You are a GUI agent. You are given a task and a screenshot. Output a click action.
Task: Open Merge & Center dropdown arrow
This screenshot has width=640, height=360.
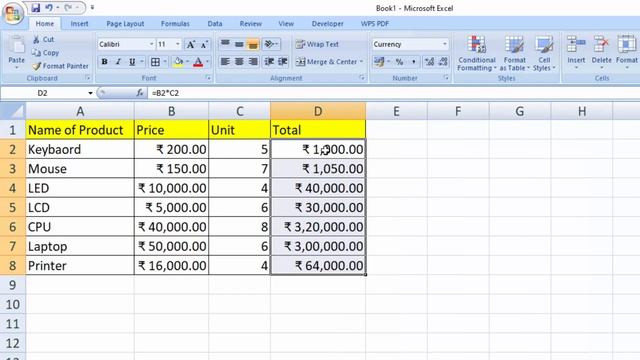[x=361, y=62]
